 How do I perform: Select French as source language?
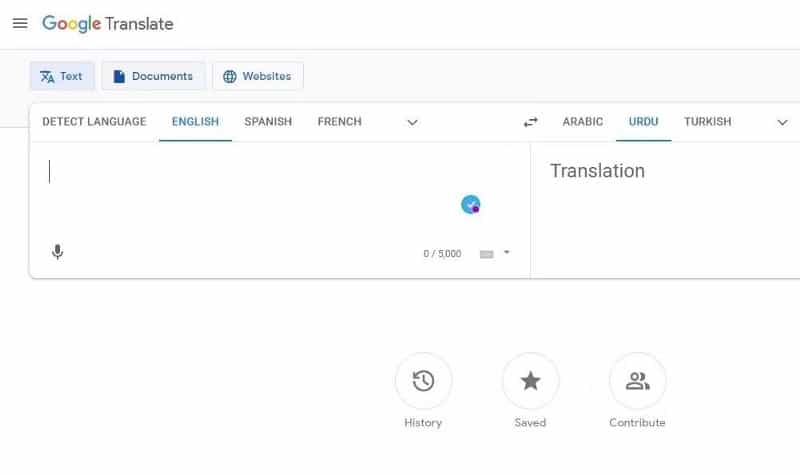[340, 121]
